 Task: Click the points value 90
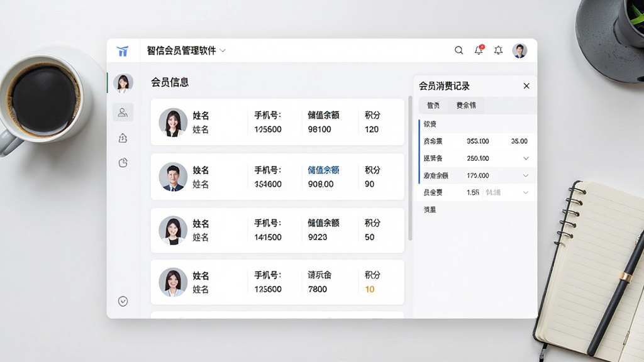pos(370,184)
